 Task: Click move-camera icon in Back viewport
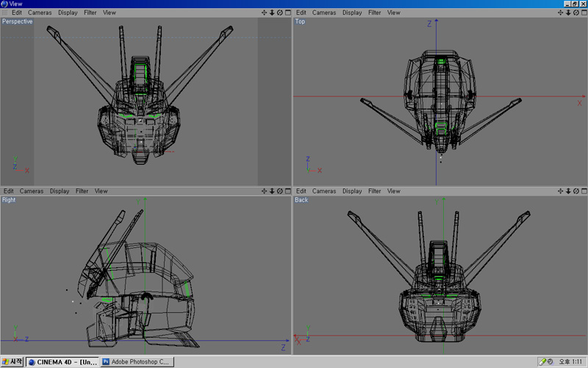pos(560,191)
